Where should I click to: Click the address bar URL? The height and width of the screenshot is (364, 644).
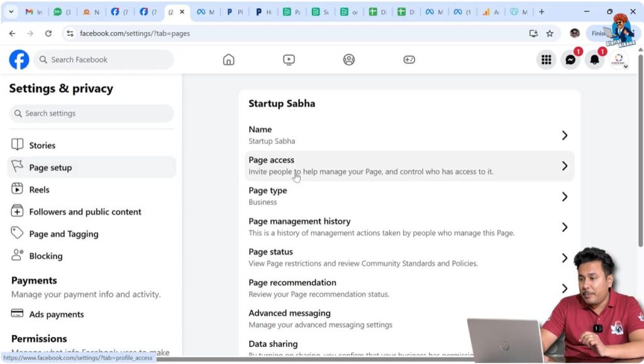pyautogui.click(x=135, y=34)
